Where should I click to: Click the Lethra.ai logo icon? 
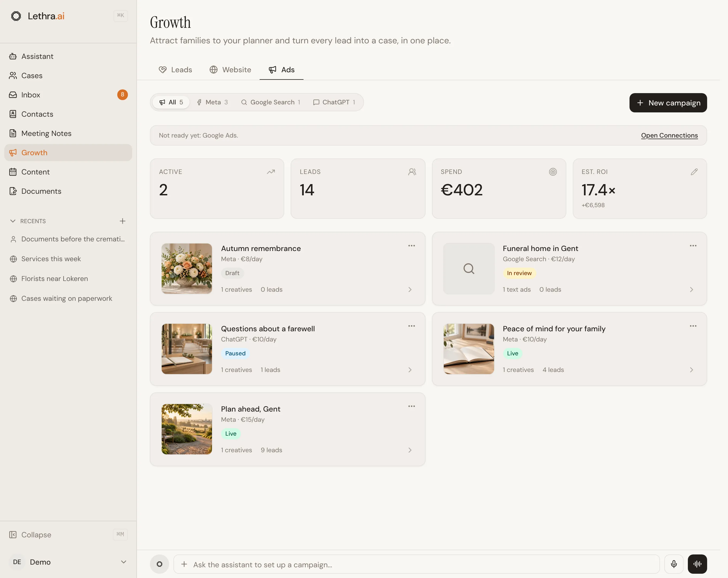[x=16, y=16]
